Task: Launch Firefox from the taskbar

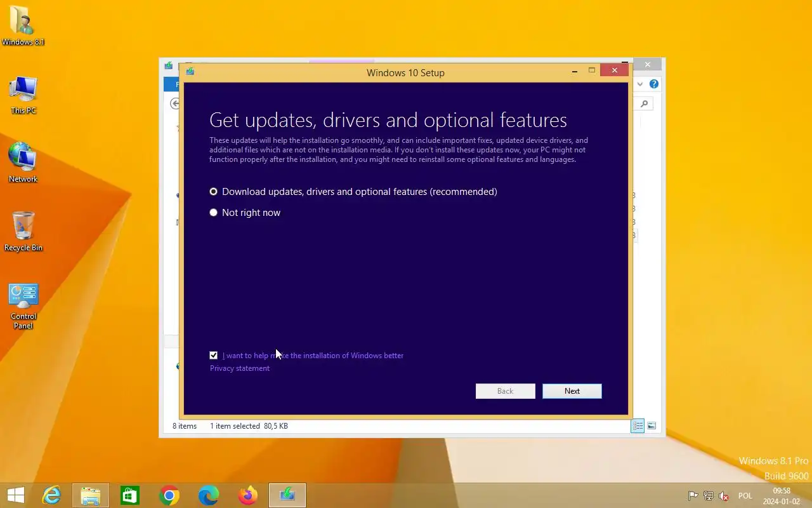Action: (x=248, y=495)
